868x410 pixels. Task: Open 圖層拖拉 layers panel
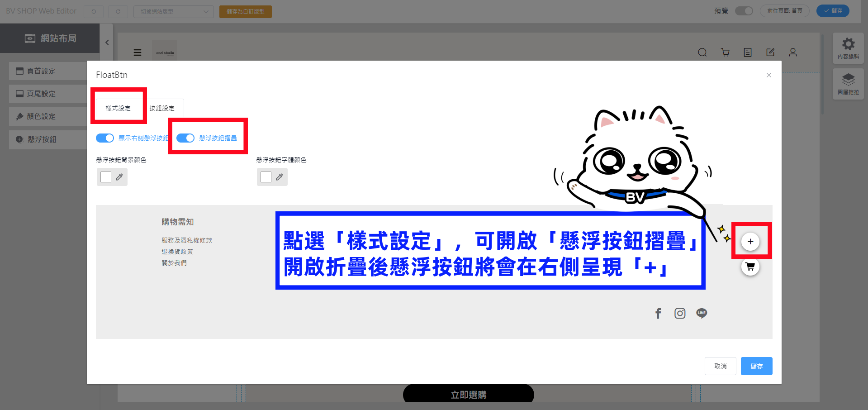click(x=848, y=84)
